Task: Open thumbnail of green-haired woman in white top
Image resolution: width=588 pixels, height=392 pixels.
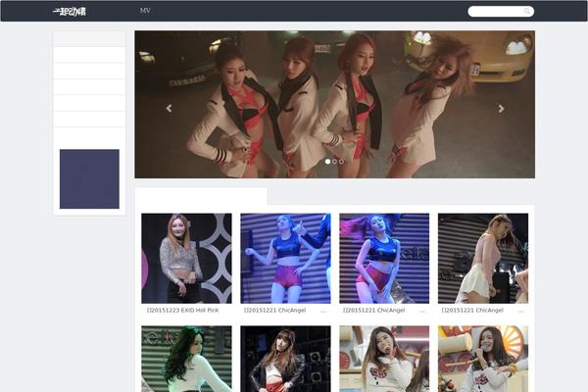Action: point(186,359)
